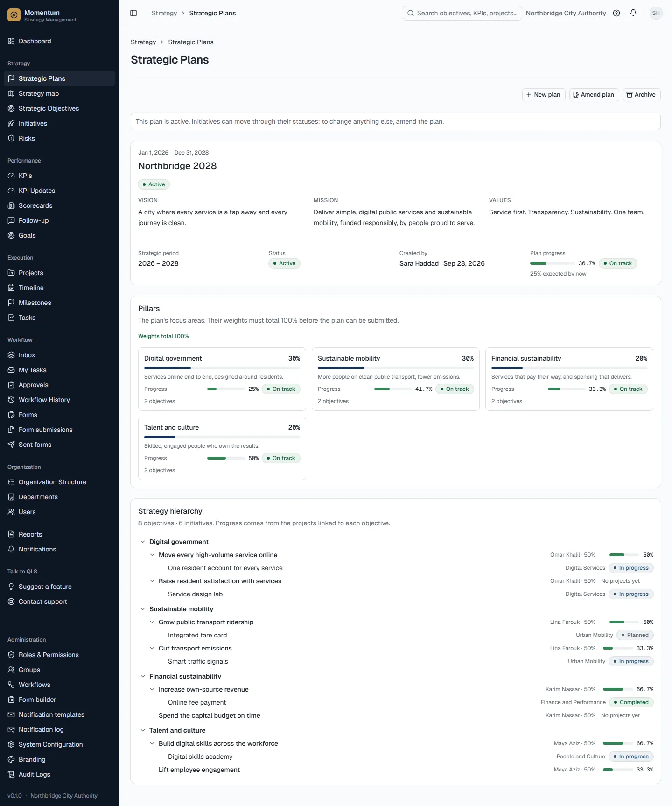
Task: Click the Strategy breadcrumb above the page title
Action: tap(143, 42)
